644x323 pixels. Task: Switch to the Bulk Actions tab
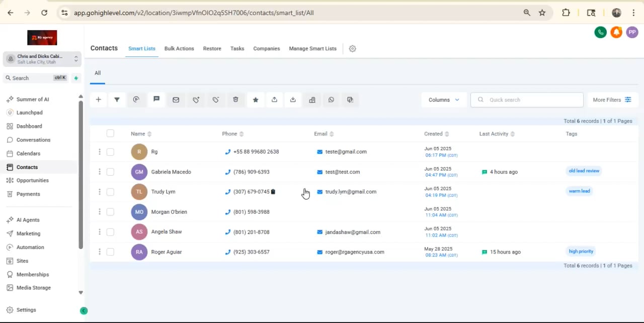(x=179, y=49)
